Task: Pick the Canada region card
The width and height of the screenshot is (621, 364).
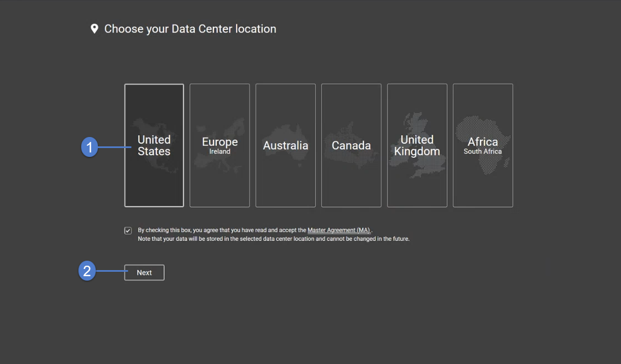Action: [x=351, y=145]
